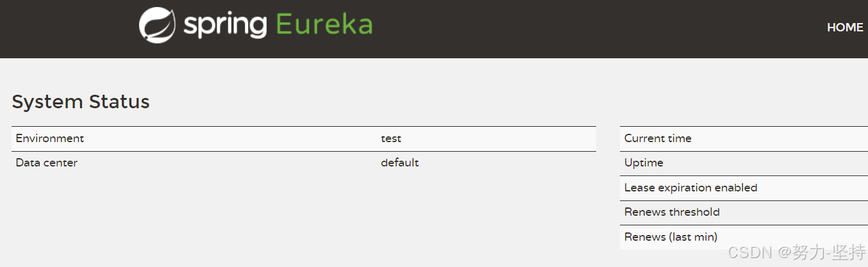Click empty dark header left of the logo
The image size is (868, 267).
(64, 29)
